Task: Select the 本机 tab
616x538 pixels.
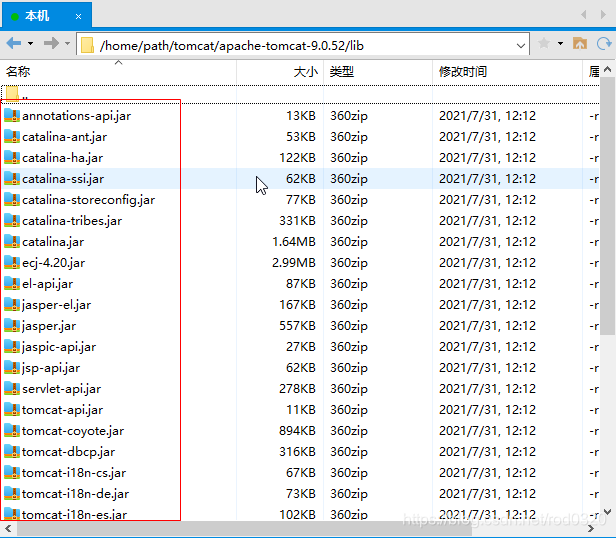Action: (x=46, y=16)
